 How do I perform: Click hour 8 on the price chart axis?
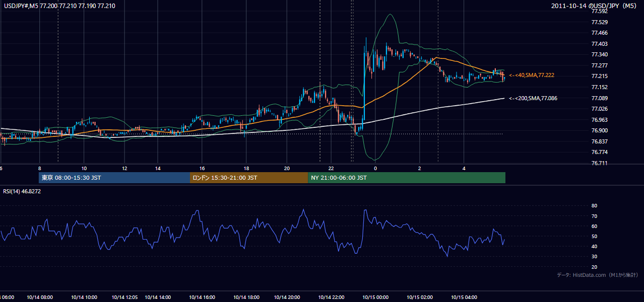click(x=39, y=168)
